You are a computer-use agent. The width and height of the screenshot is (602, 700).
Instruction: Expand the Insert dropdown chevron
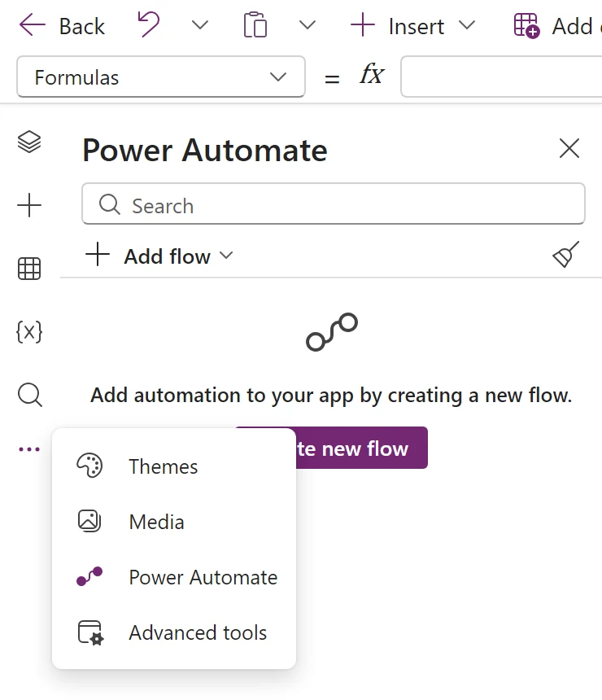click(x=467, y=25)
